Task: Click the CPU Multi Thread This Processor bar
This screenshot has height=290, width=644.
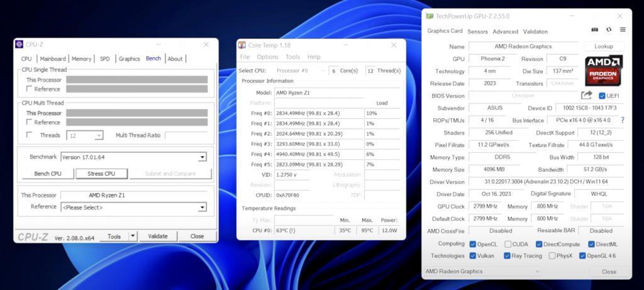Action: 136,113
